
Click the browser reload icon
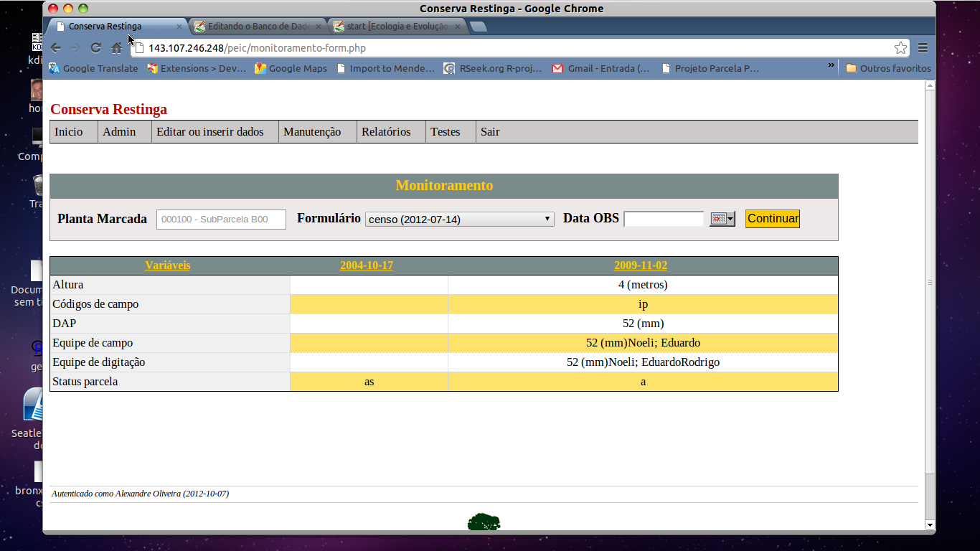95,48
